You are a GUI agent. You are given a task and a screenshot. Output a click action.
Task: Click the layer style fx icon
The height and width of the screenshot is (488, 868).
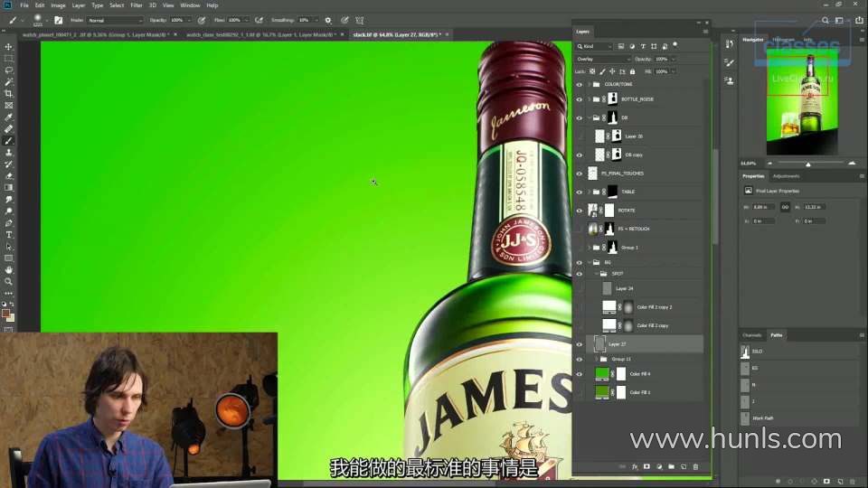click(635, 467)
